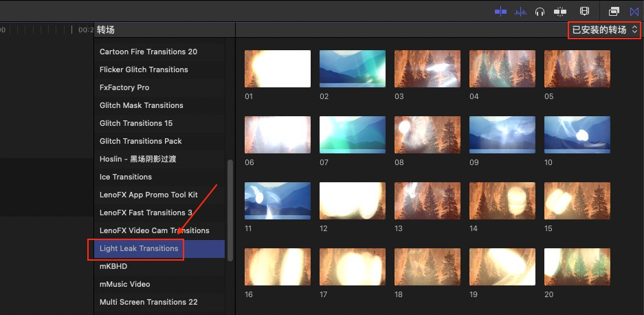644x315 pixels.
Task: Select transition thumbnail 11
Action: pos(278,201)
